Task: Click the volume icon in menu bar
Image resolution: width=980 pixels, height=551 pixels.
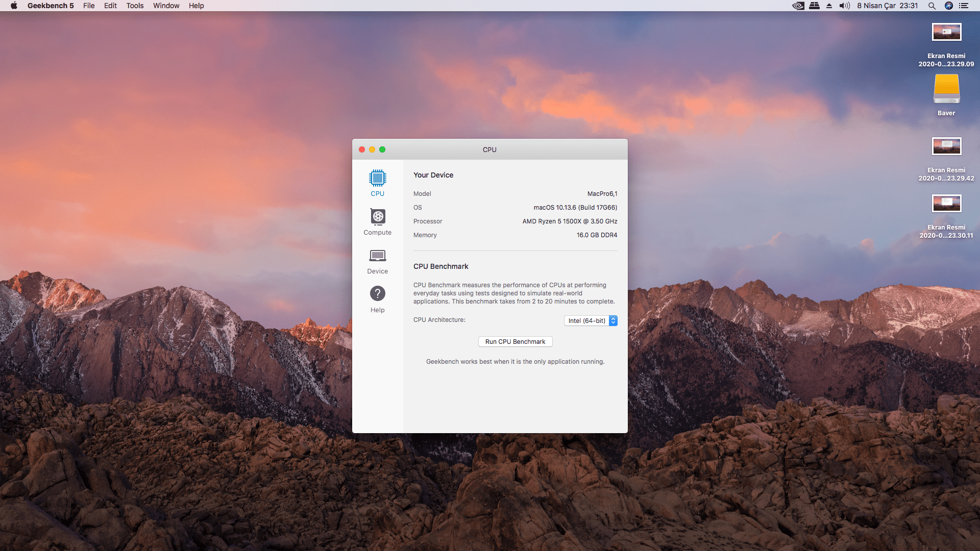Action: point(844,6)
